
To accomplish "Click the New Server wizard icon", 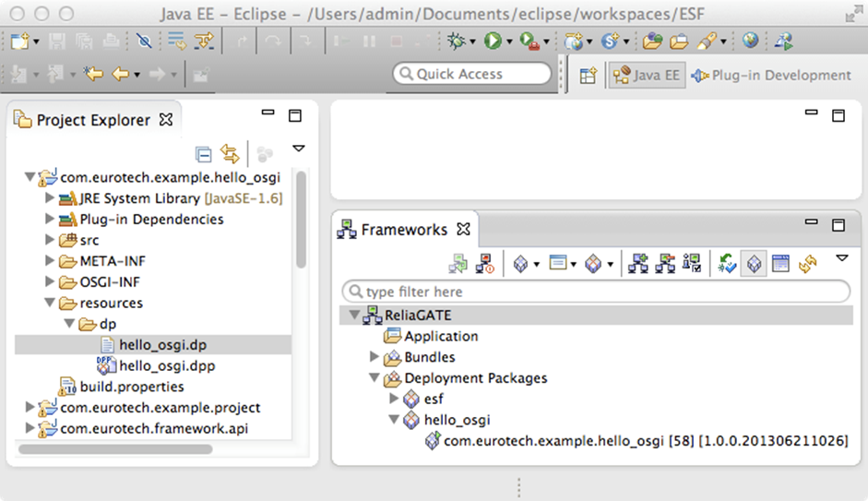I will click(574, 41).
